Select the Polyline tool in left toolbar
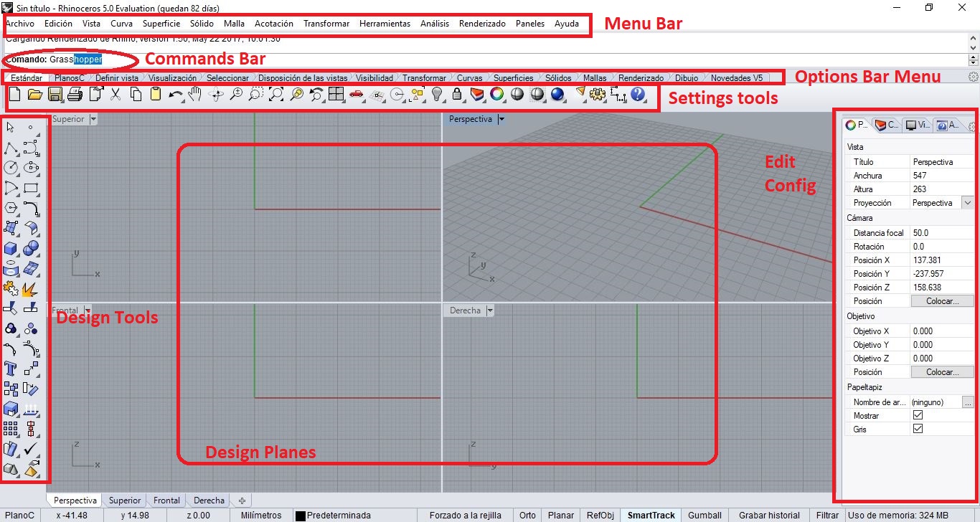980x522 pixels. click(11, 148)
